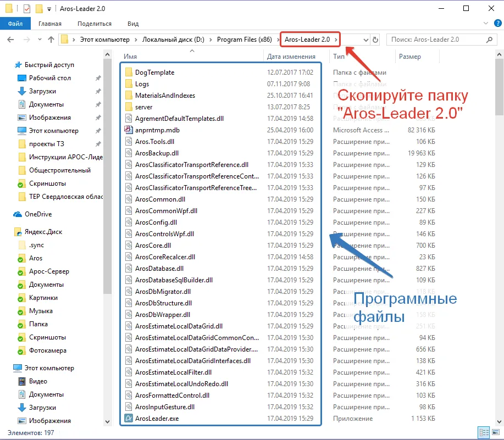The width and height of the screenshot is (504, 440).
Task: Click the MaterialsAndIndexes folder icon
Action: pos(129,96)
